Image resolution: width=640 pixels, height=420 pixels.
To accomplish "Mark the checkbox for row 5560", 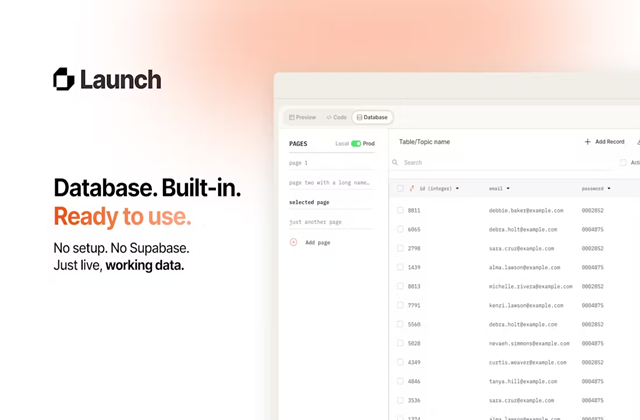I will [x=400, y=324].
